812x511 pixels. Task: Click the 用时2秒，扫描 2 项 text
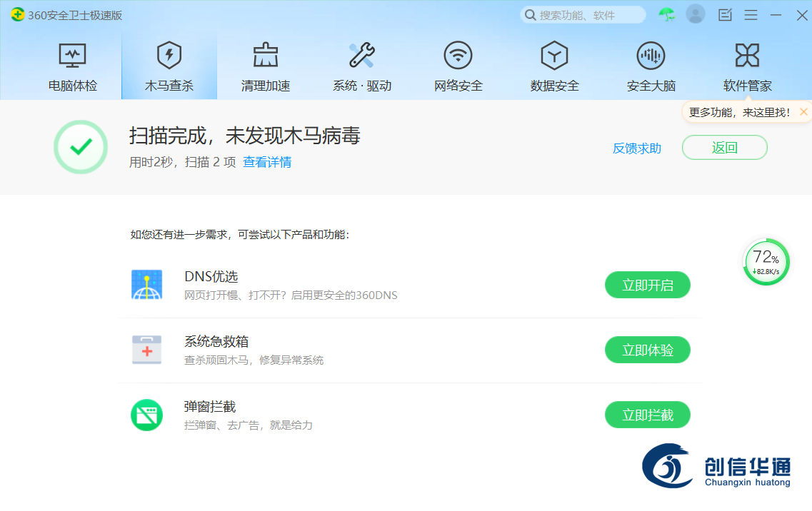(x=182, y=162)
